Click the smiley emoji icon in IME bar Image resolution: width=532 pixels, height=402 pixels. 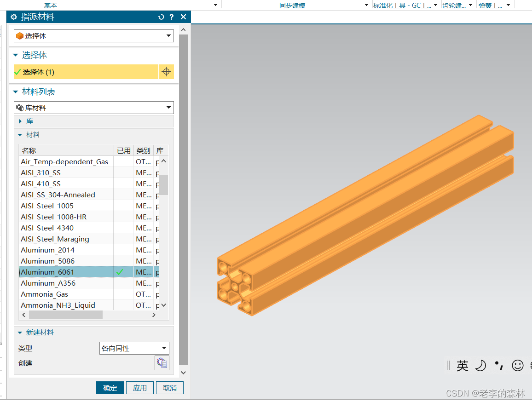click(518, 365)
